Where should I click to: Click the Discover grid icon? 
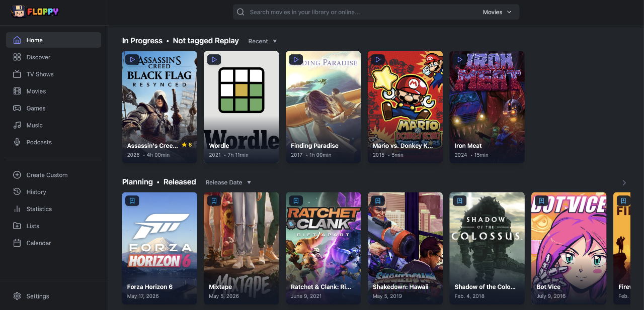(x=17, y=57)
